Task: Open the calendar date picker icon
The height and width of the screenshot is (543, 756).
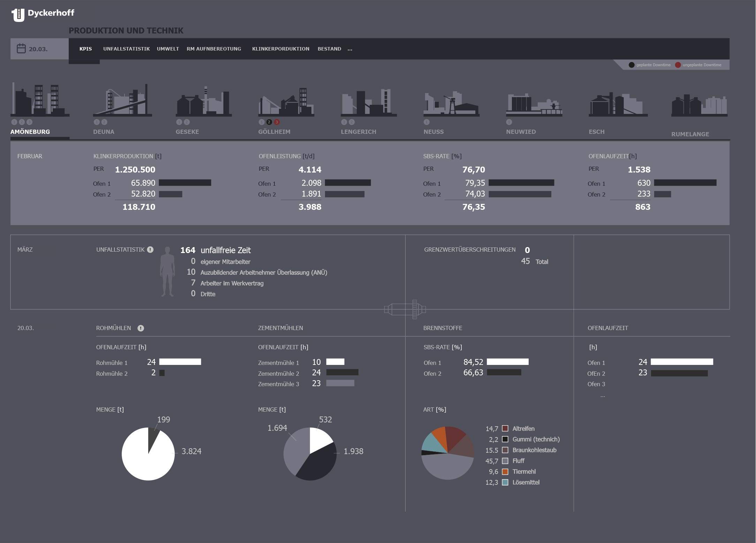Action: point(21,48)
